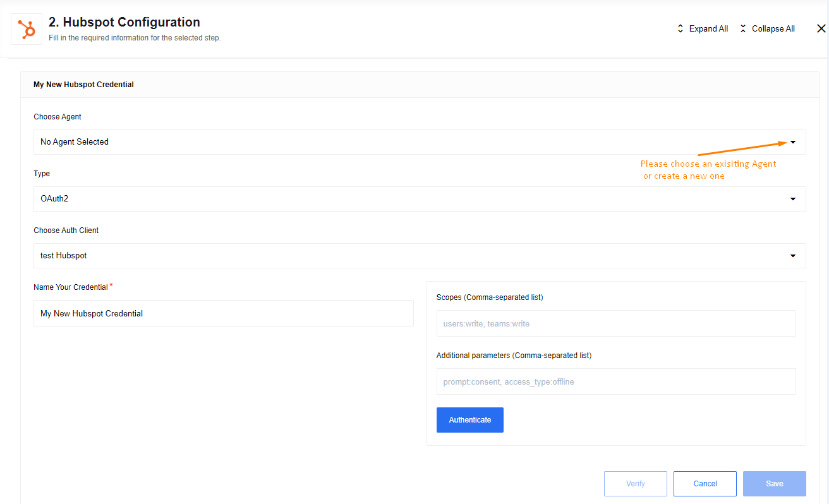Save the Hubspot credential
The image size is (829, 504).
click(775, 484)
